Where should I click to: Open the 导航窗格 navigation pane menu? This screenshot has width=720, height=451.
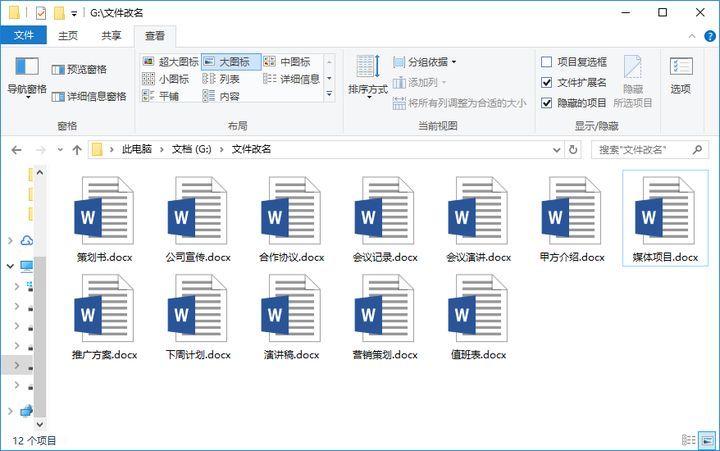coord(27,76)
